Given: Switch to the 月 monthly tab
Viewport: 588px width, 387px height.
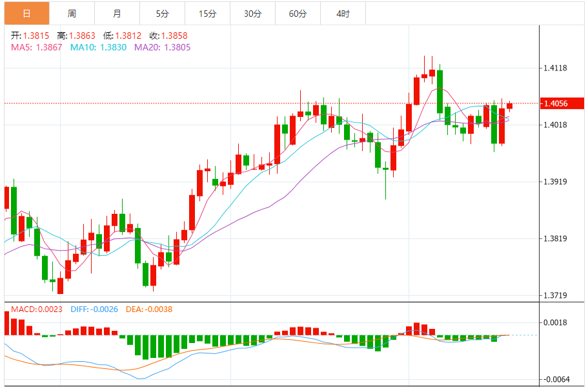Looking at the screenshot, I should (x=117, y=14).
